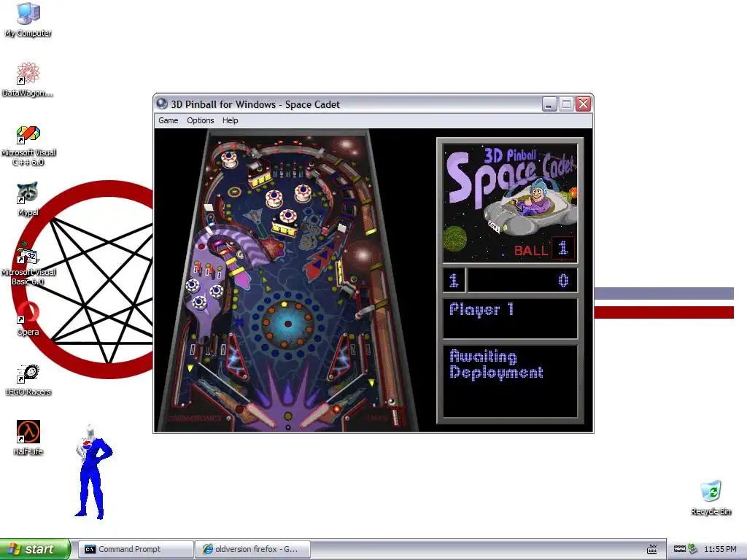This screenshot has width=747, height=560.
Task: Click the blue wormhole center target
Action: point(287,324)
